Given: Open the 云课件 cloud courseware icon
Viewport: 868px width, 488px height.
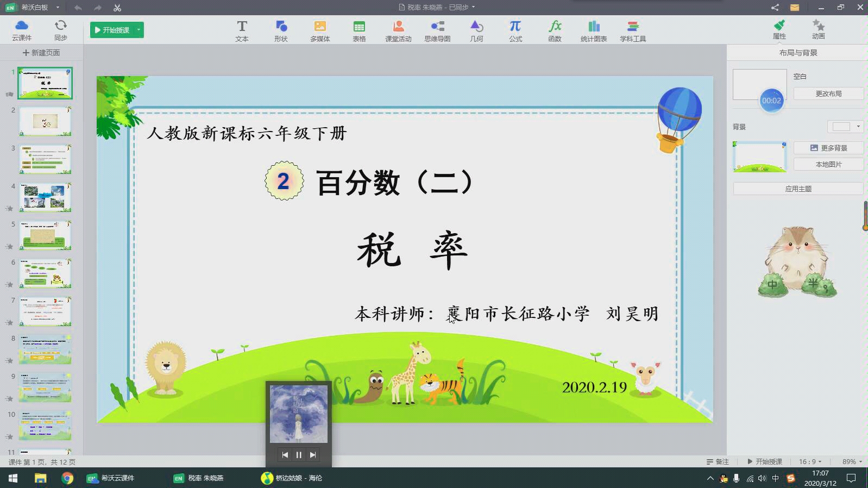Looking at the screenshot, I should (22, 30).
